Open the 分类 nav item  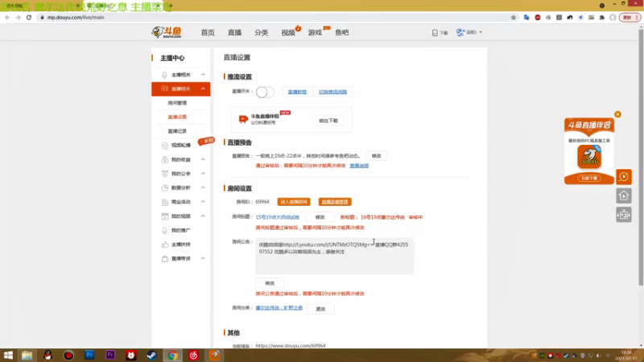pos(261,32)
